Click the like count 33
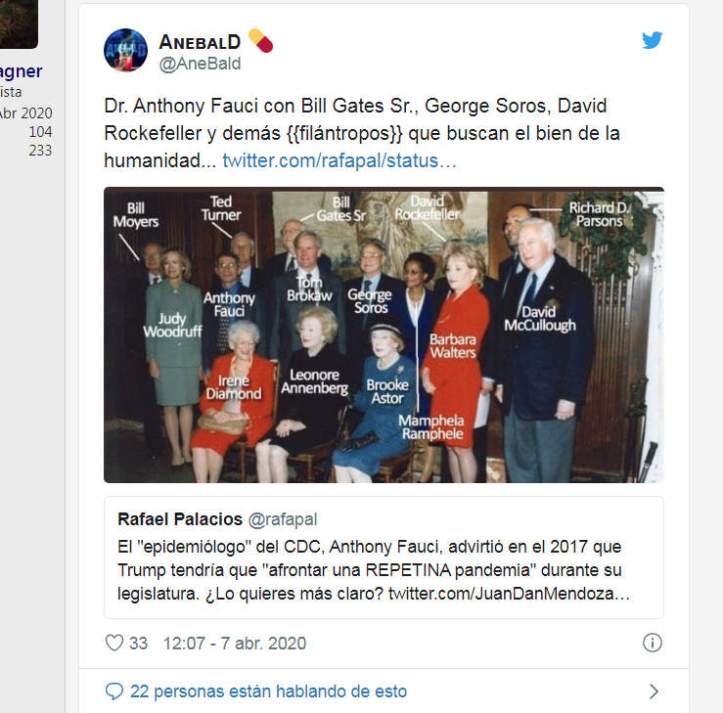 point(138,643)
